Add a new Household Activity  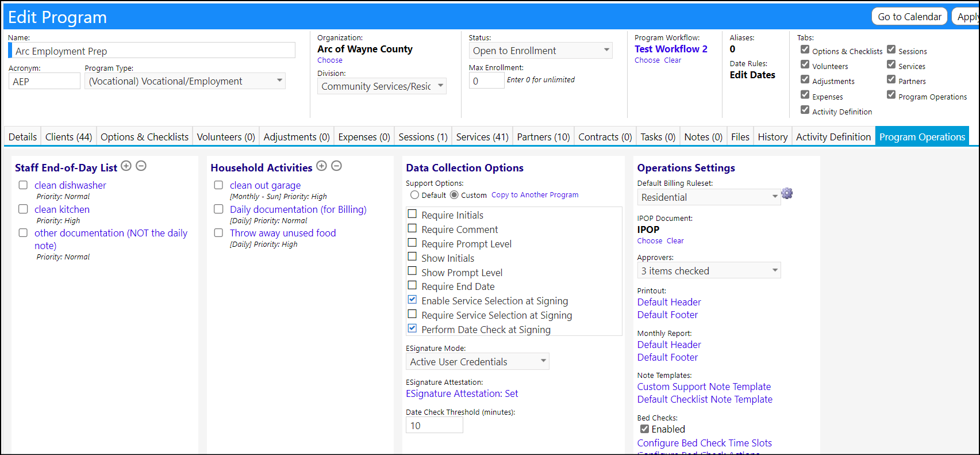pyautogui.click(x=322, y=166)
